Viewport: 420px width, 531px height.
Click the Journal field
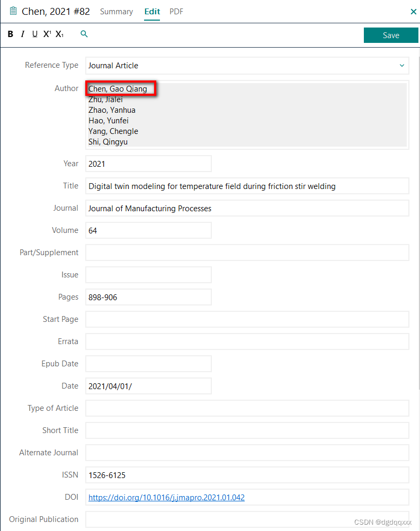[247, 208]
